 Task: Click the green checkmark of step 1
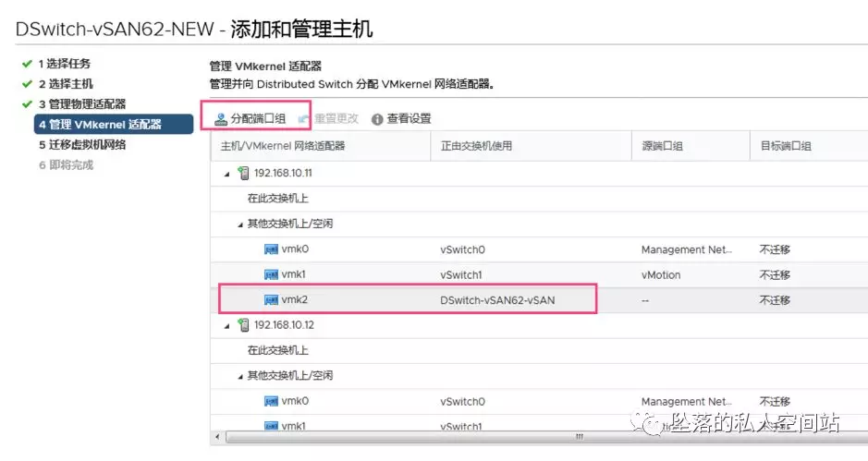27,64
